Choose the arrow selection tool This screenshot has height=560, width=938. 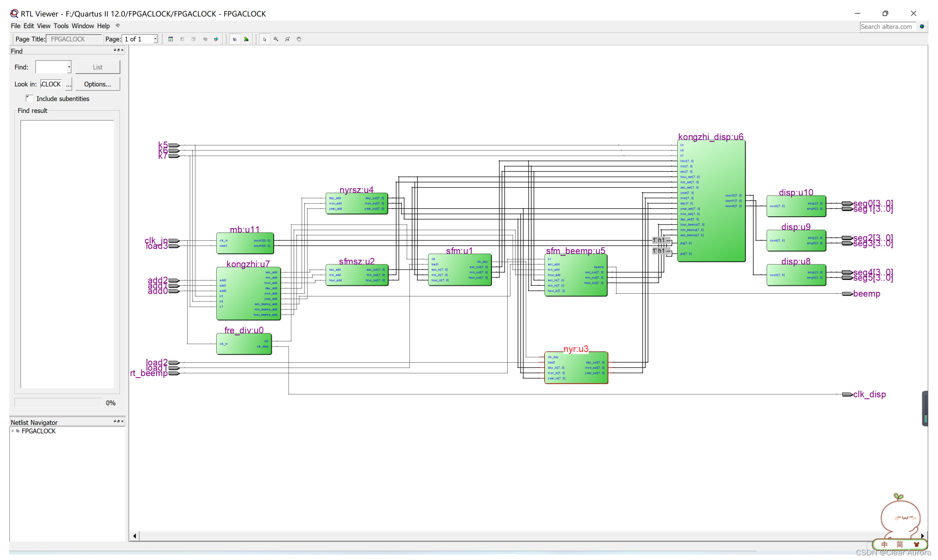pos(265,39)
